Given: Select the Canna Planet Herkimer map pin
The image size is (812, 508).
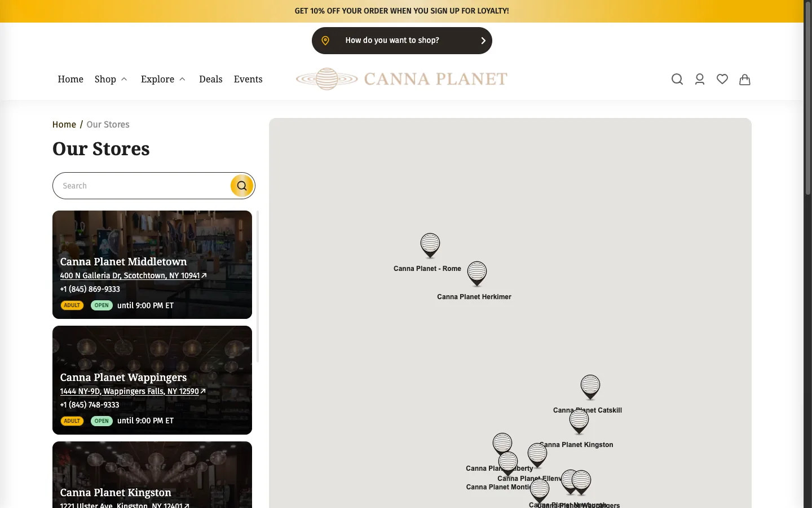Looking at the screenshot, I should pos(477,274).
